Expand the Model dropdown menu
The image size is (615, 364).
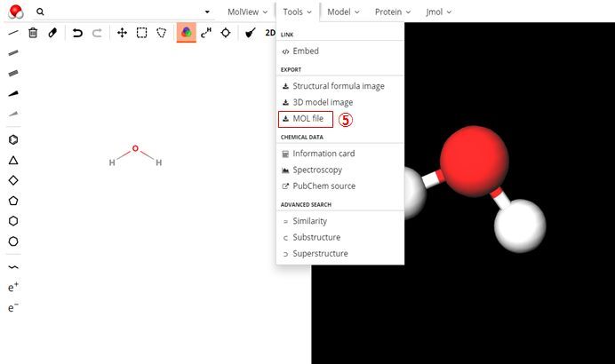(342, 12)
